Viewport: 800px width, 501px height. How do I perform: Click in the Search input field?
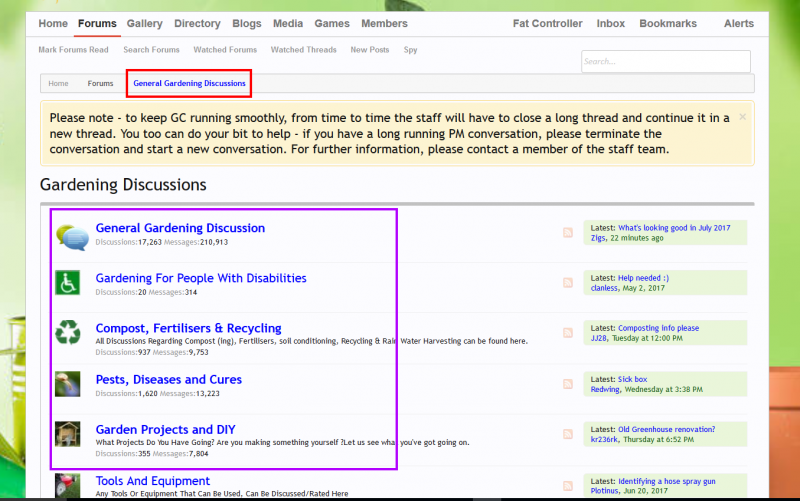(665, 61)
